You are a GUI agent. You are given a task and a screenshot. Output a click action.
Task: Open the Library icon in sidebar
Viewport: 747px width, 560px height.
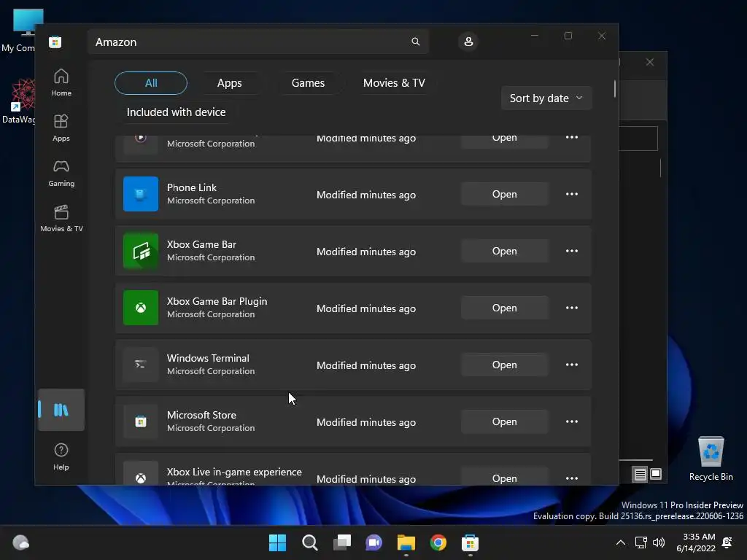pyautogui.click(x=61, y=410)
